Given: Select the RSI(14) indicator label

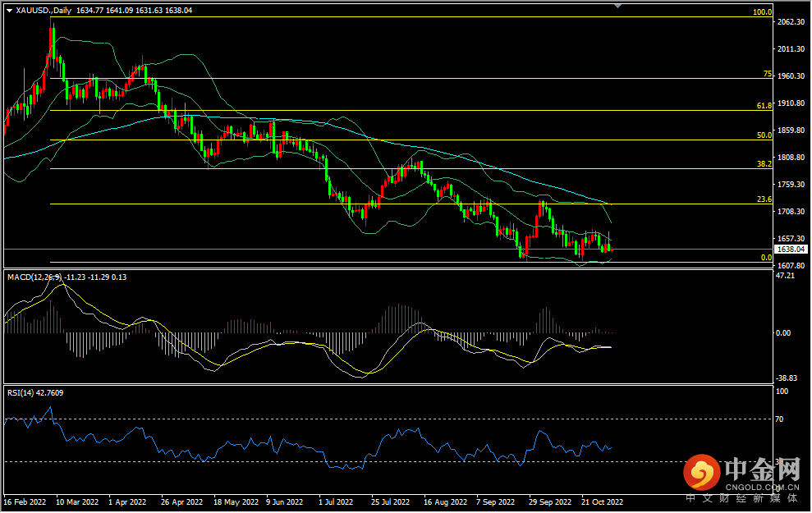Looking at the screenshot, I should pyautogui.click(x=20, y=392).
